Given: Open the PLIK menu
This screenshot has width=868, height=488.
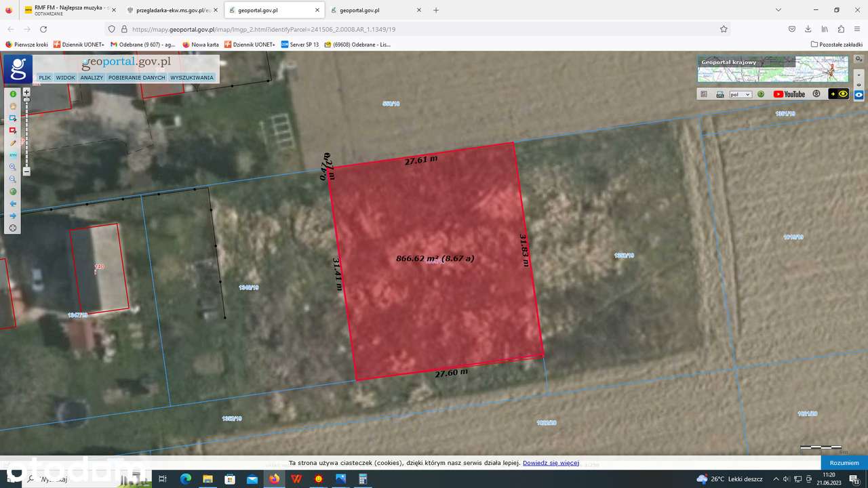Looking at the screenshot, I should pos(45,77).
